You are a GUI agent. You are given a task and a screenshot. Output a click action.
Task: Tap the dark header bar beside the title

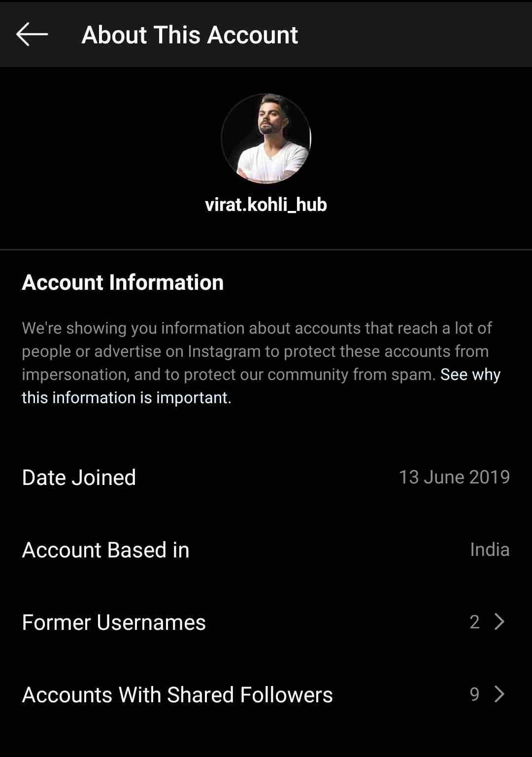(414, 34)
